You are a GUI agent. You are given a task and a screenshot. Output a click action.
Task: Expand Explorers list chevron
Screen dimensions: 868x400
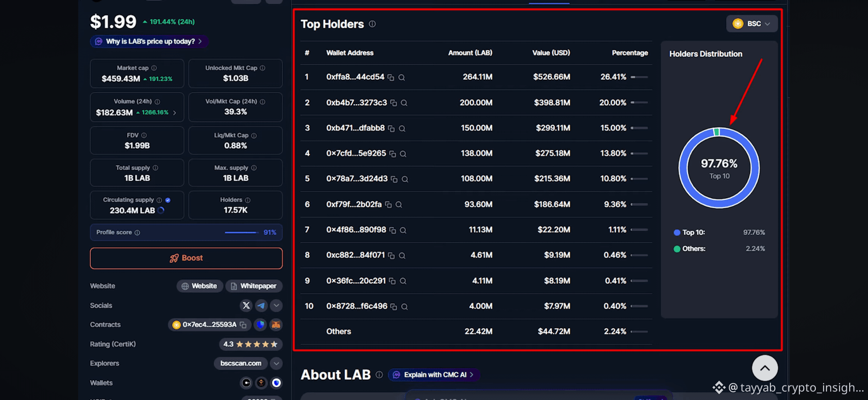(276, 363)
